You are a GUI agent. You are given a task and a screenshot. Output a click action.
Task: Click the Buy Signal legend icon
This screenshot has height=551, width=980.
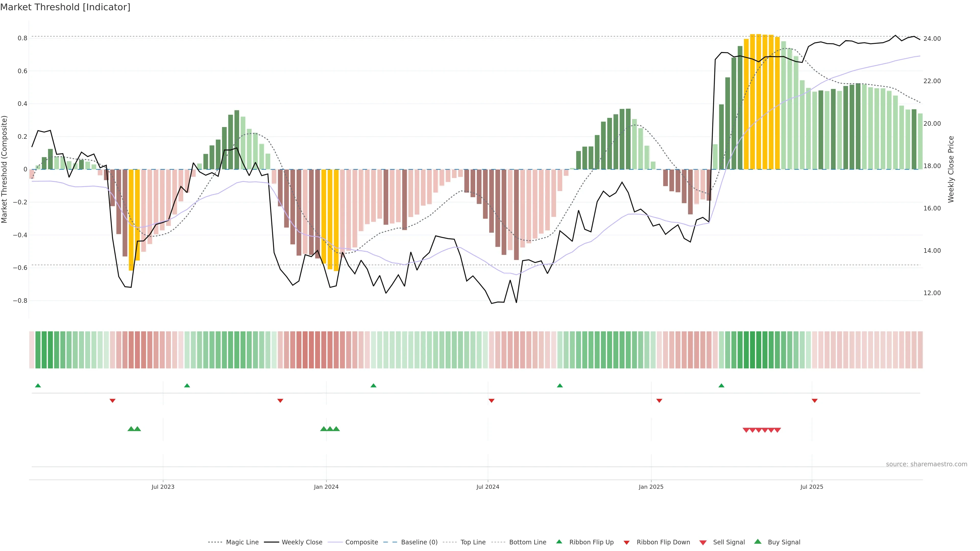(x=758, y=542)
